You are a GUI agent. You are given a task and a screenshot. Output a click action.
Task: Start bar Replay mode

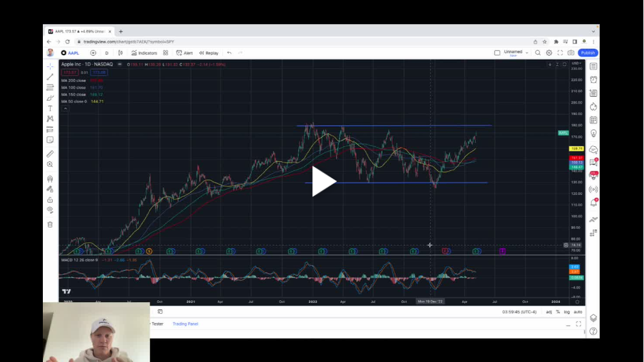click(x=208, y=53)
